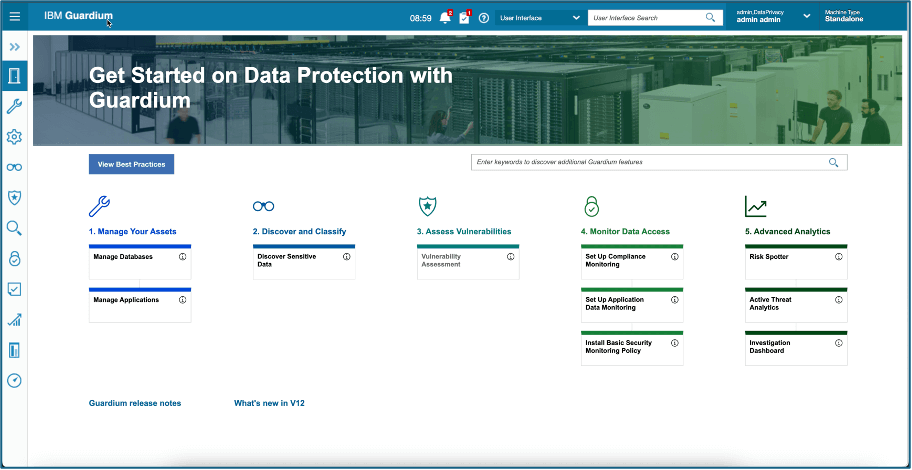Show info for Application Data Monitoring
The height and width of the screenshot is (470, 912).
675,300
